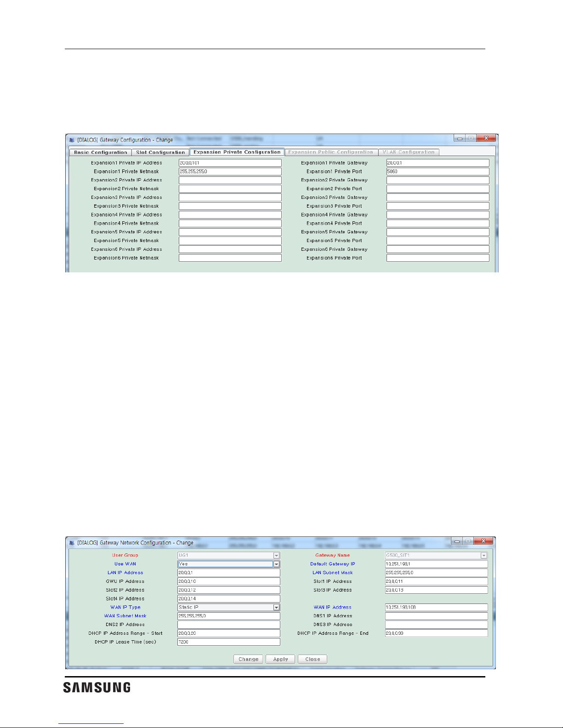The image size is (563, 728).
Task: Click the Expansion Public Configuration tab
Action: click(331, 152)
